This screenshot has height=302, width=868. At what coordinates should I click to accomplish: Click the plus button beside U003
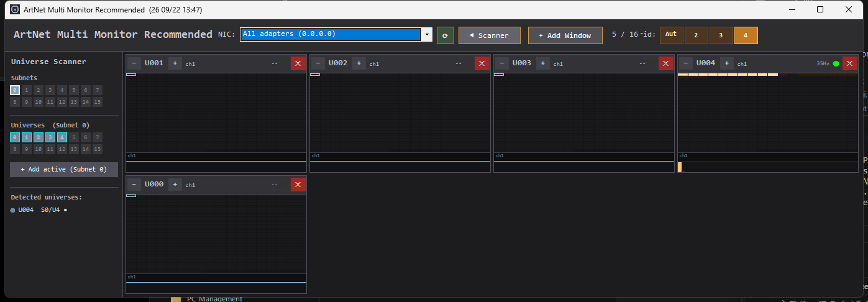(542, 63)
